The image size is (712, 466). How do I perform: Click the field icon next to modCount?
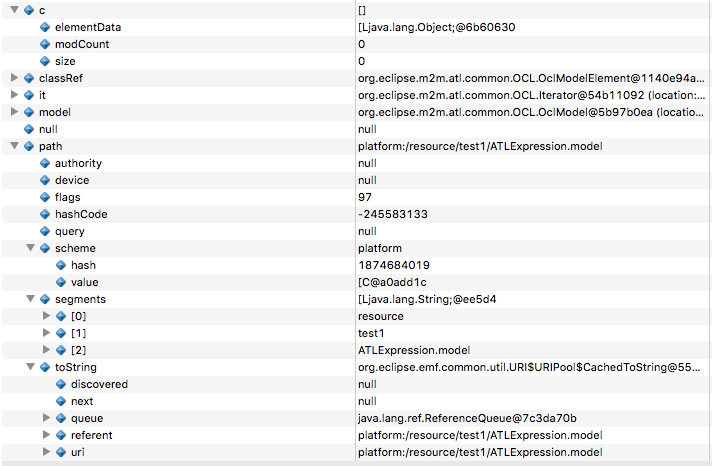pyautogui.click(x=45, y=44)
